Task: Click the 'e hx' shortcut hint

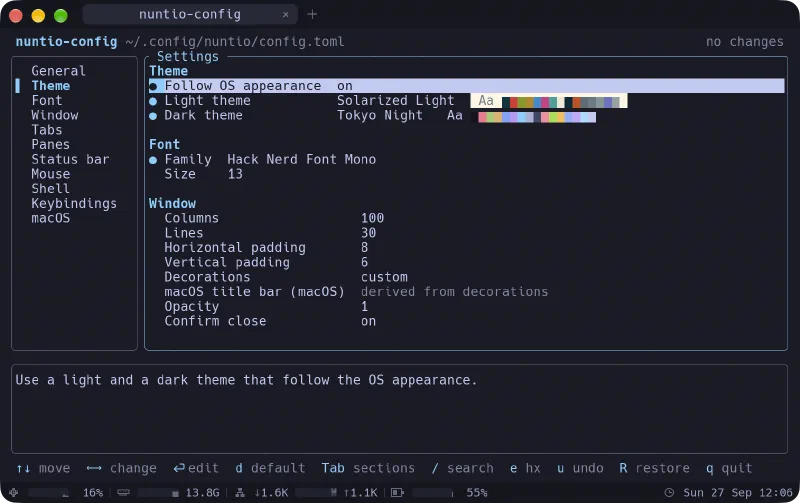Action: [x=525, y=468]
